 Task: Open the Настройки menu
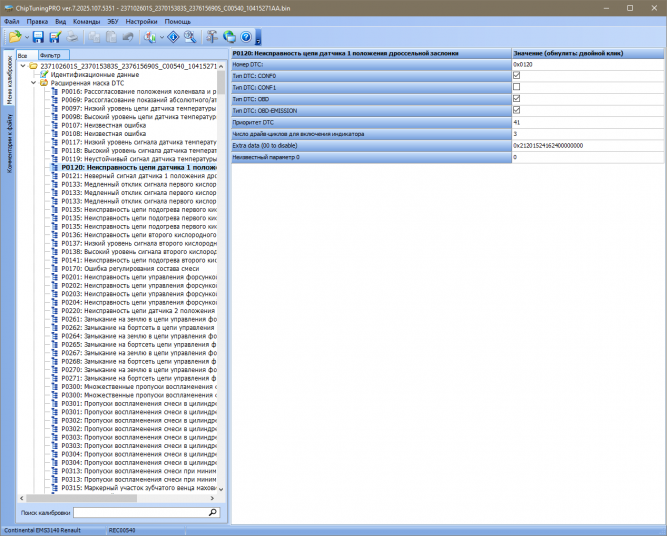click(x=141, y=21)
